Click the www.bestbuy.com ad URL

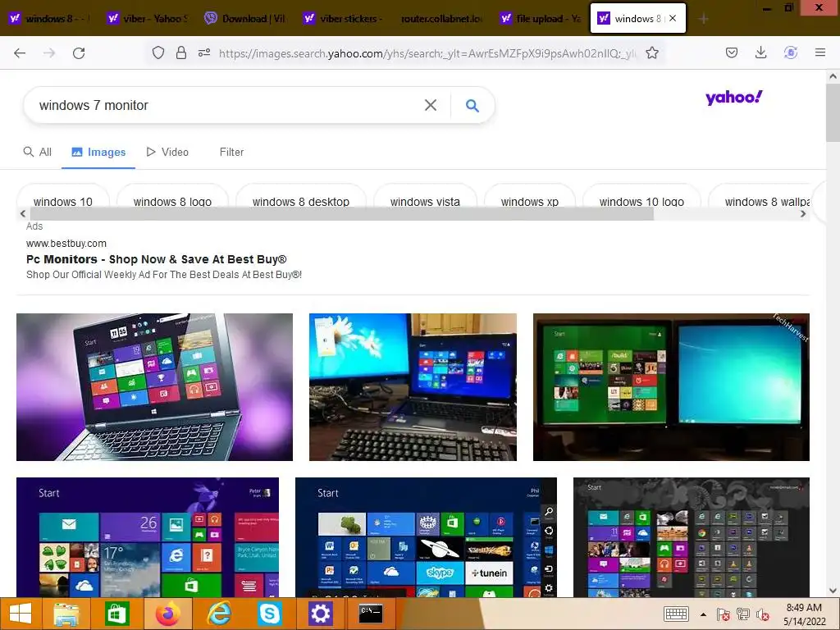tap(66, 243)
